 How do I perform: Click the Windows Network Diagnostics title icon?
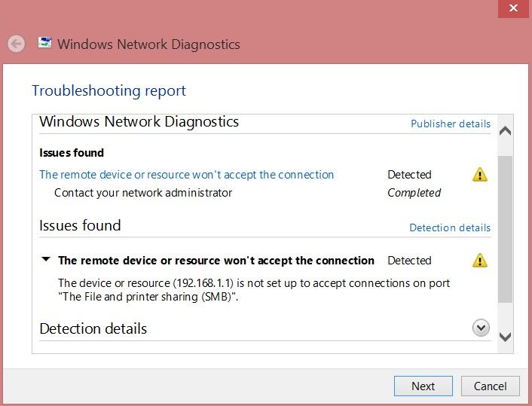[44, 43]
